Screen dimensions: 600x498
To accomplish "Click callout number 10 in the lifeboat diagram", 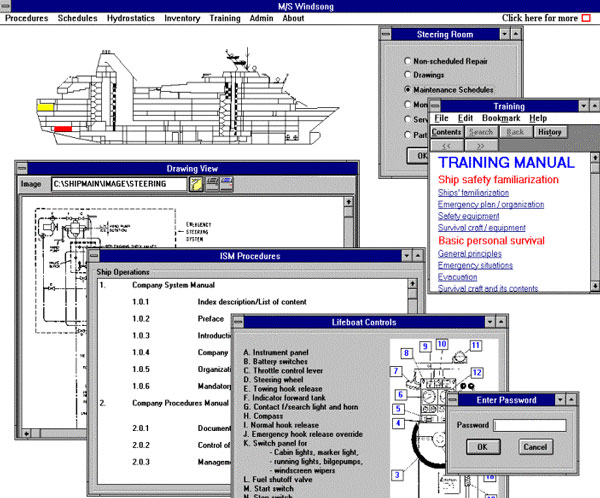I will click(442, 344).
